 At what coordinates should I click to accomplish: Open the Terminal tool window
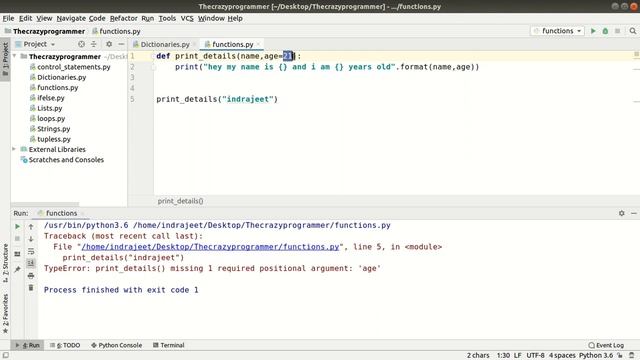click(x=169, y=345)
